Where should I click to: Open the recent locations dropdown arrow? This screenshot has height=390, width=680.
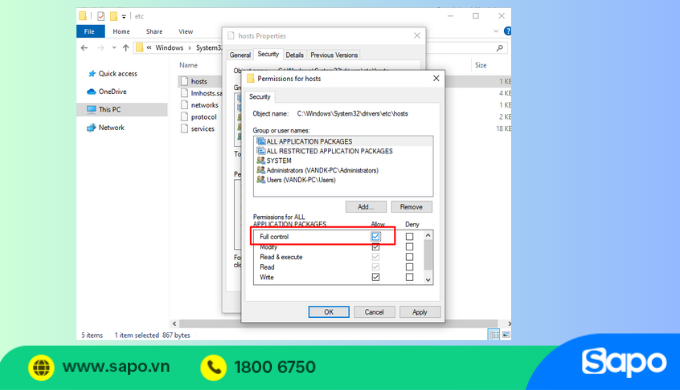pyautogui.click(x=114, y=48)
